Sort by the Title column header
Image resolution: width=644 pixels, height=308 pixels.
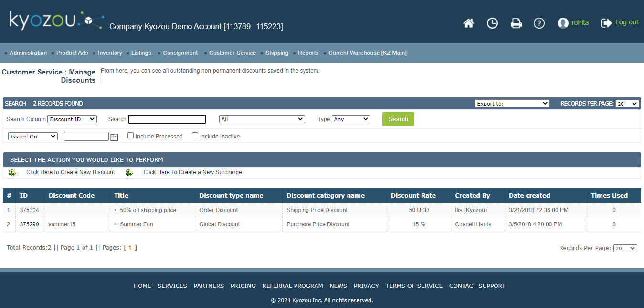click(121, 195)
